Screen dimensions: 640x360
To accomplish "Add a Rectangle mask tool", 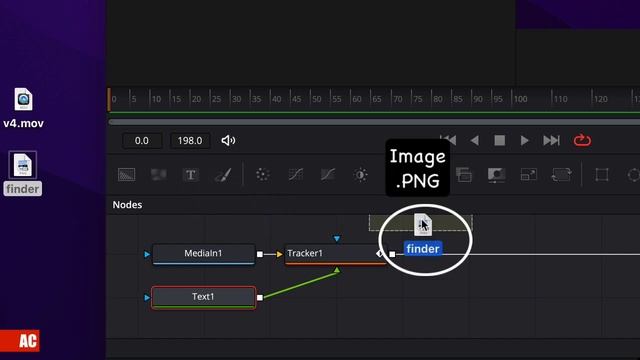I will tap(602, 175).
